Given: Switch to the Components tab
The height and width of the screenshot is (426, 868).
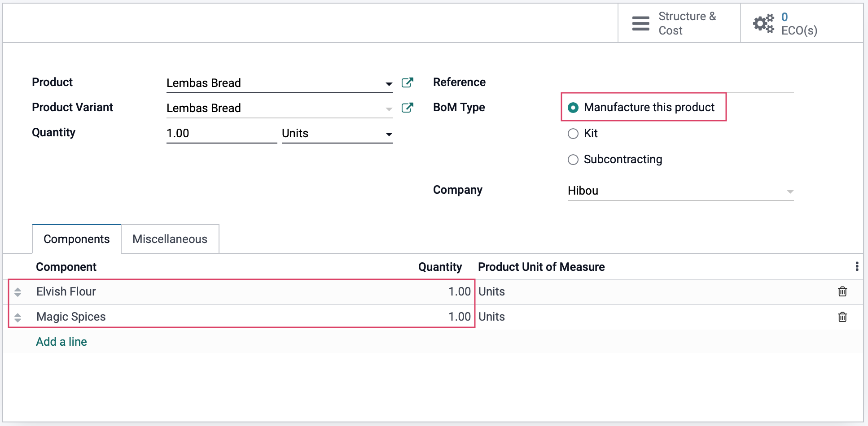Looking at the screenshot, I should pyautogui.click(x=77, y=239).
